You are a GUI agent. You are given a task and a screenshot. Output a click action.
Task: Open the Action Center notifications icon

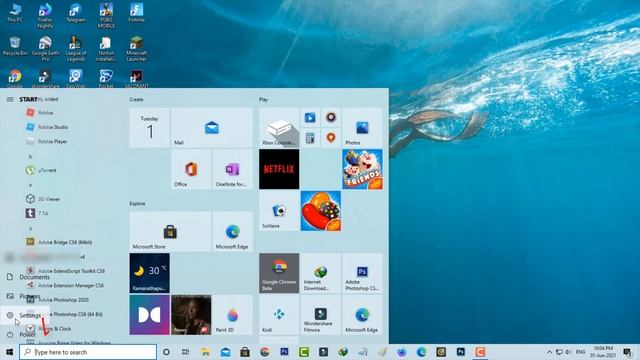pos(627,352)
